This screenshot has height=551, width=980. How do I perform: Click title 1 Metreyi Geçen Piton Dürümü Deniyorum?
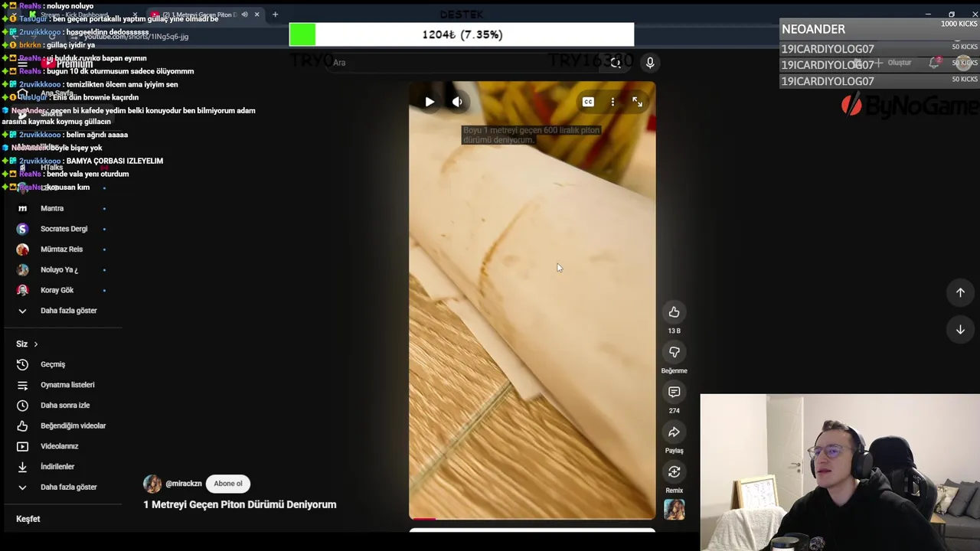(x=240, y=504)
